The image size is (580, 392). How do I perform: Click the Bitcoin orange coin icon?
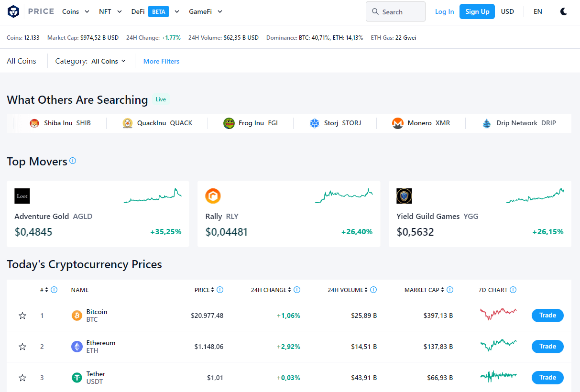point(77,316)
